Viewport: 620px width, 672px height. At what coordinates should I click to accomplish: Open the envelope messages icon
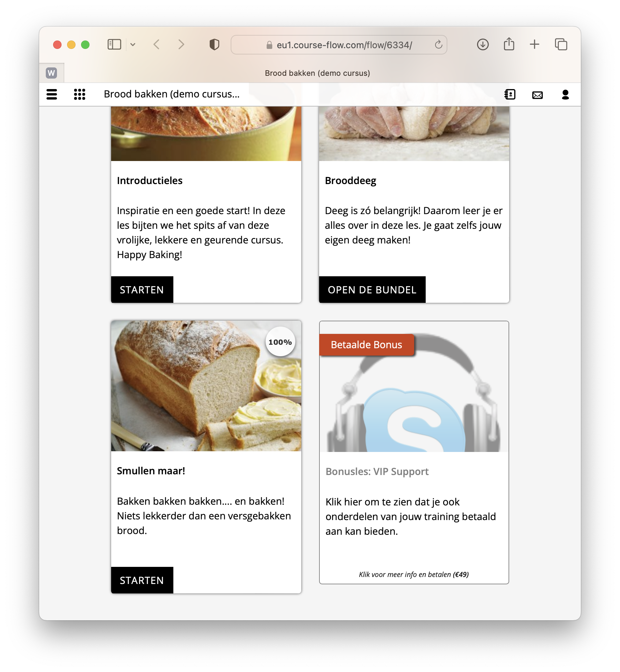point(538,95)
